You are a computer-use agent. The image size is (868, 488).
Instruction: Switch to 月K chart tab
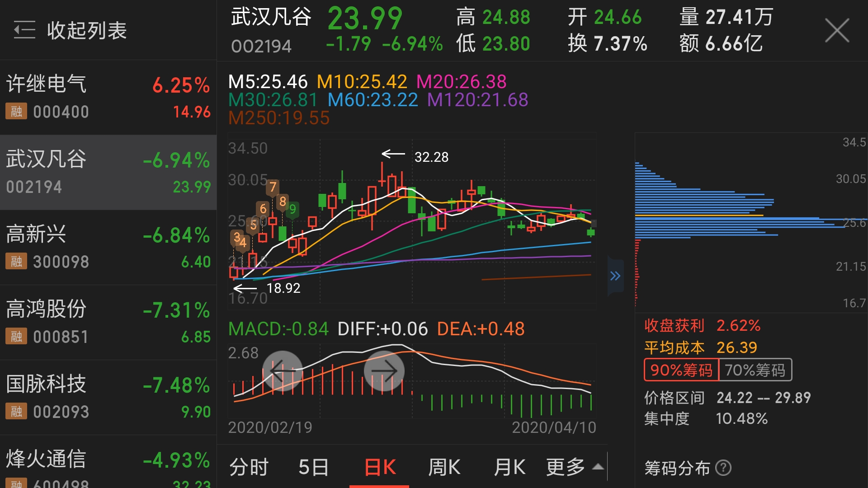pyautogui.click(x=509, y=467)
